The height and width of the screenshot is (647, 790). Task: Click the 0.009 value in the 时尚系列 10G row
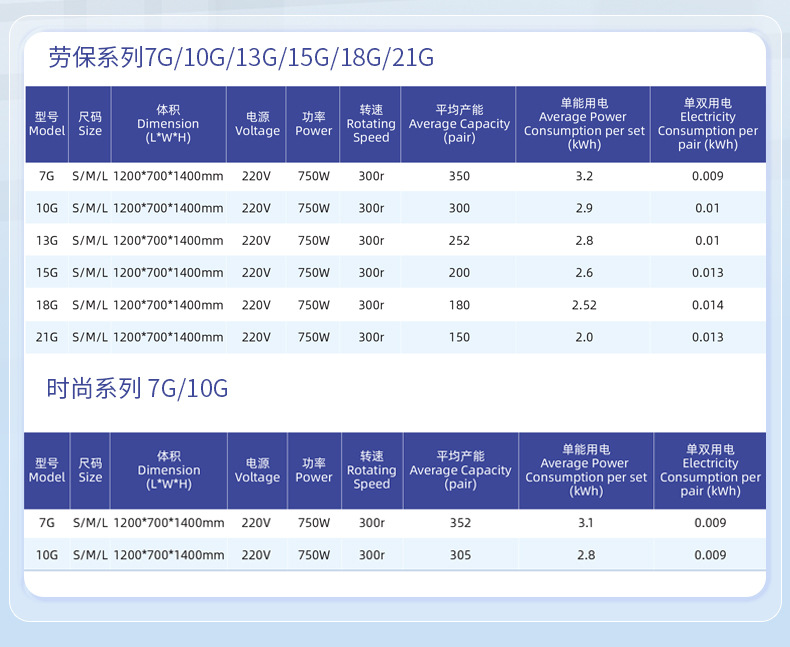tap(710, 555)
